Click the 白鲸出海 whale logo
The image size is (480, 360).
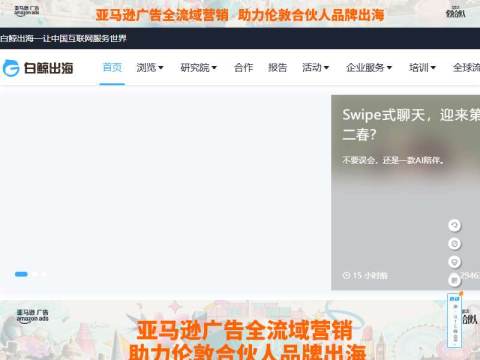point(38,68)
